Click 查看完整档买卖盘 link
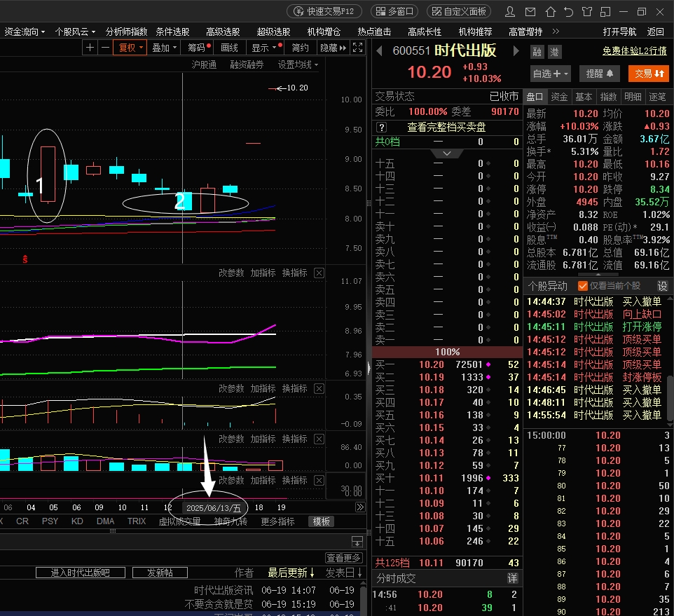 click(x=446, y=128)
